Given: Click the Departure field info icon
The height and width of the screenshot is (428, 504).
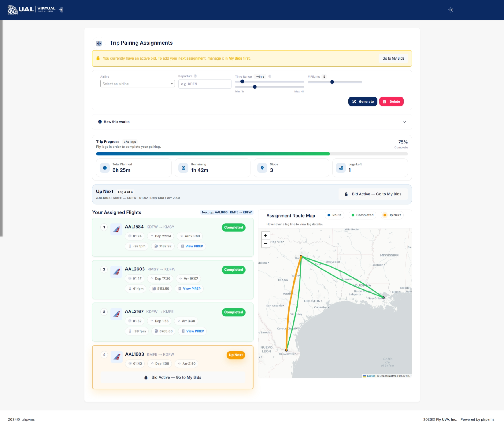Looking at the screenshot, I should [x=195, y=76].
